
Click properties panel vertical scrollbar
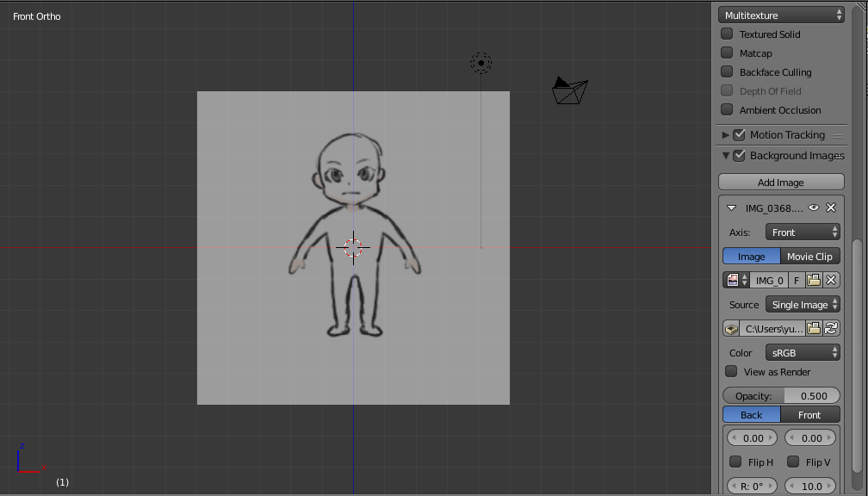click(x=857, y=357)
